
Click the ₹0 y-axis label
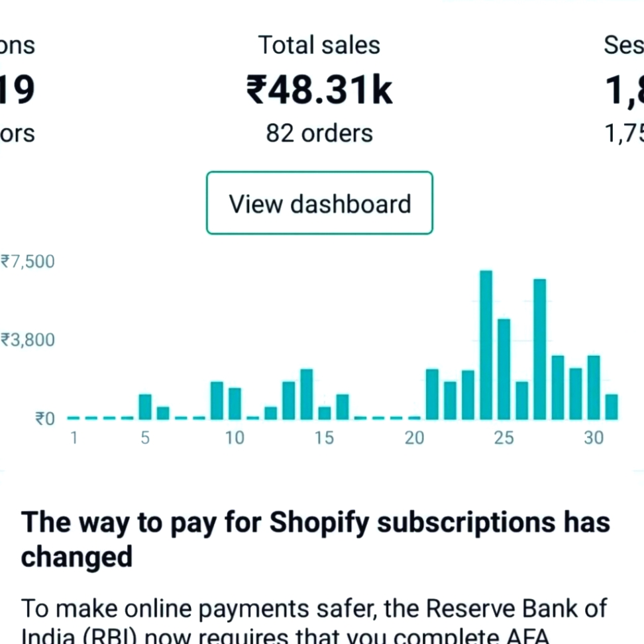click(x=45, y=419)
